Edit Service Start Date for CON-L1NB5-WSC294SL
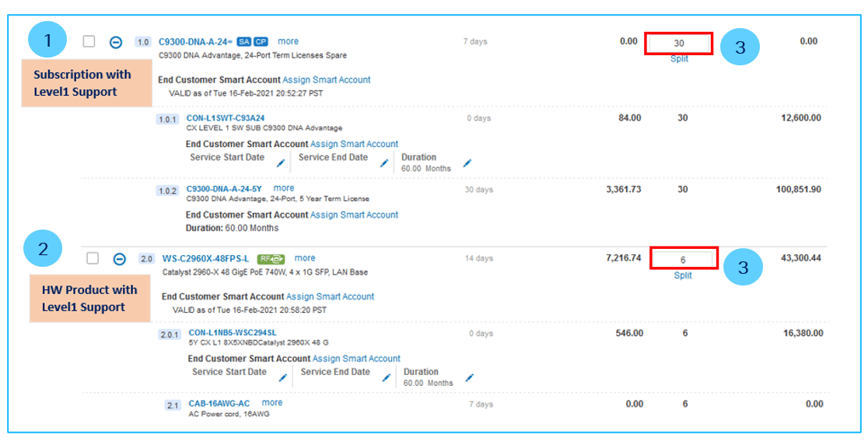Screen dimensions: 868x445 pyautogui.click(x=283, y=378)
